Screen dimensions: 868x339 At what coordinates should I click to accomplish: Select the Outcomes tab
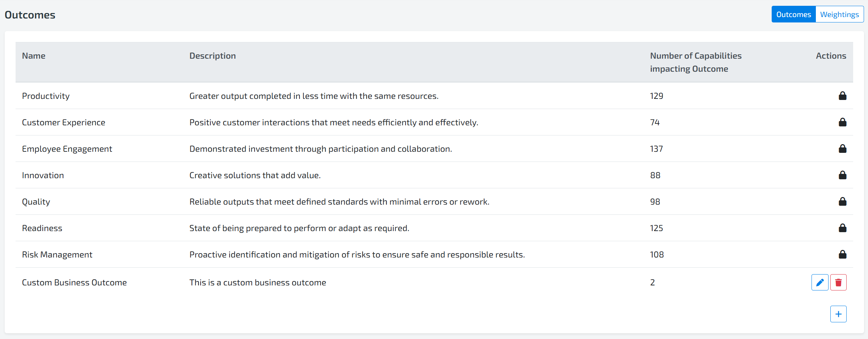(x=793, y=14)
